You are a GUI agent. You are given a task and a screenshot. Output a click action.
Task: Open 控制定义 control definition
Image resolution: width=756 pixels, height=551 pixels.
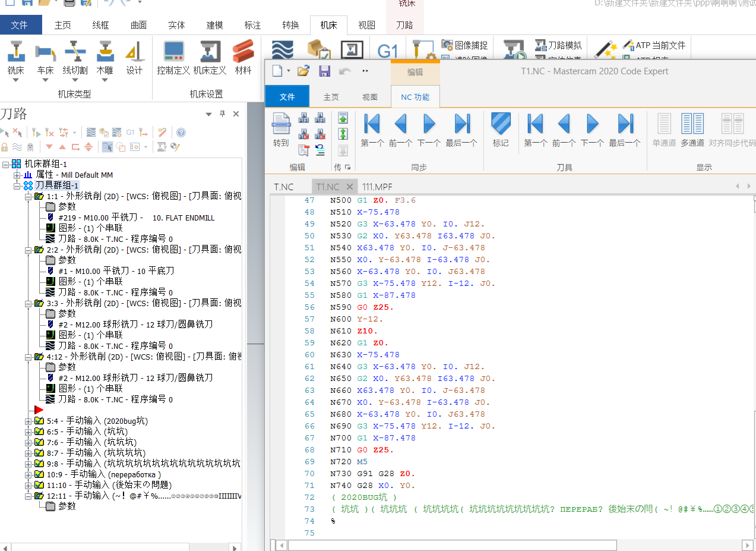point(173,57)
